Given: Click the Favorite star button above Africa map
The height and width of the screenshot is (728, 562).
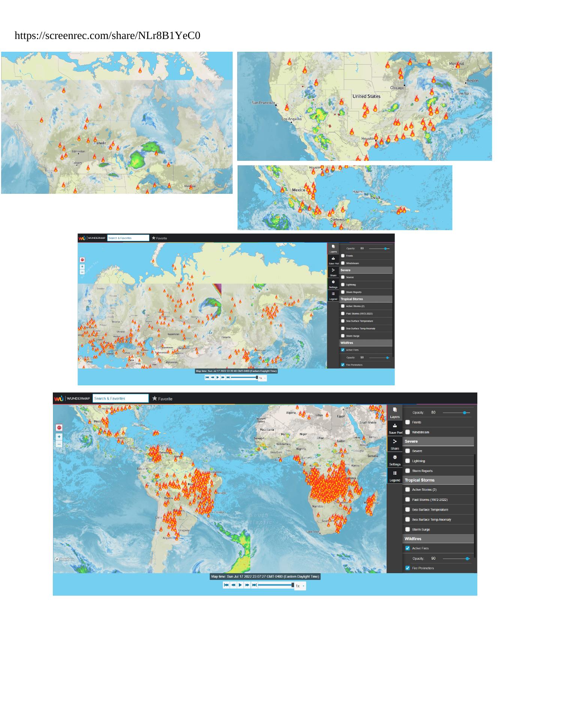Looking at the screenshot, I should point(162,398).
